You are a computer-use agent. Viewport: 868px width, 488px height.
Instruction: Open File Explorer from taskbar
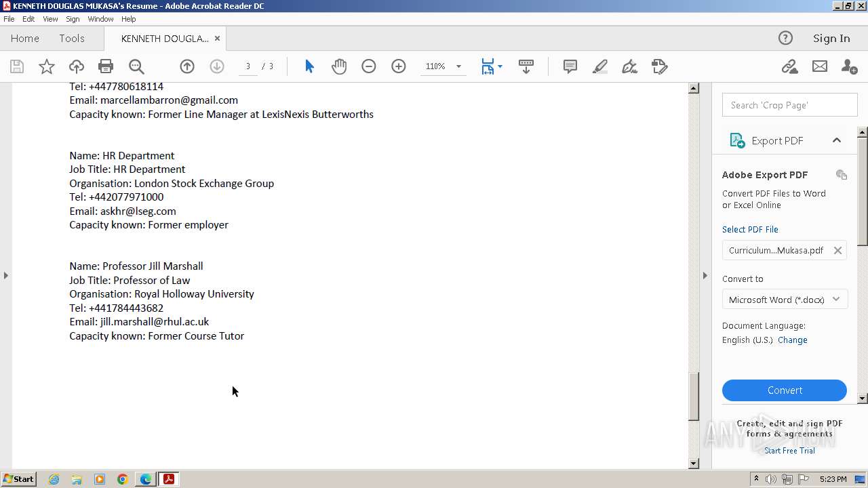coord(77,479)
